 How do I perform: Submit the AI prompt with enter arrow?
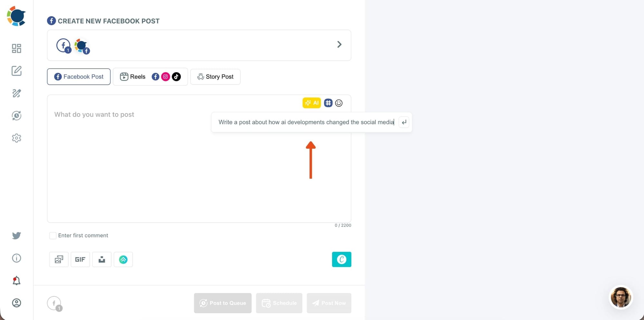coord(404,122)
